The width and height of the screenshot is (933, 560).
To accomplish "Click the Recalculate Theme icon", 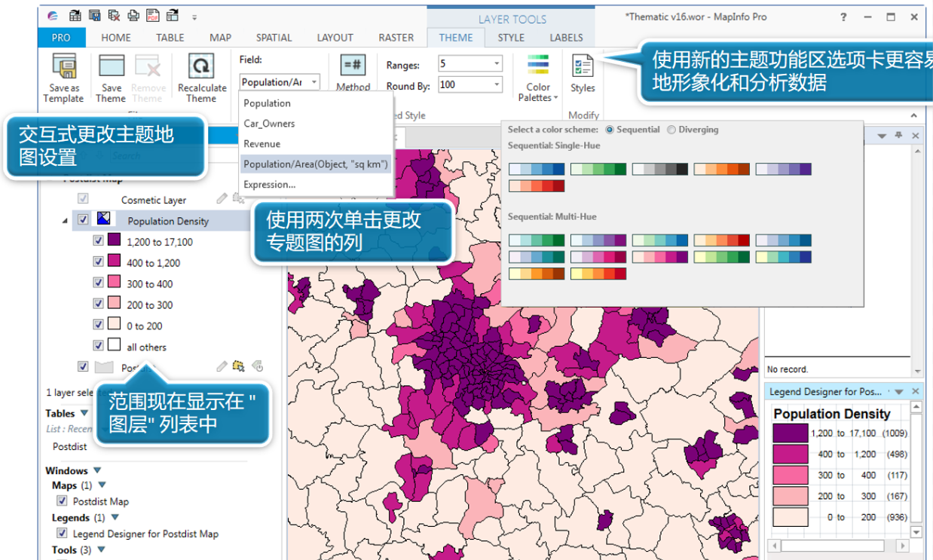I will click(201, 66).
